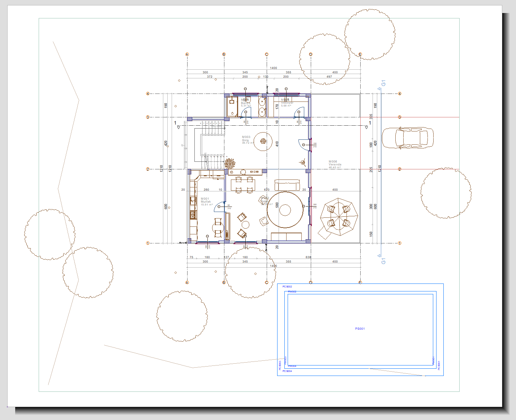
Task: Select grid marker 4 left of the plan
Action: 148,94
